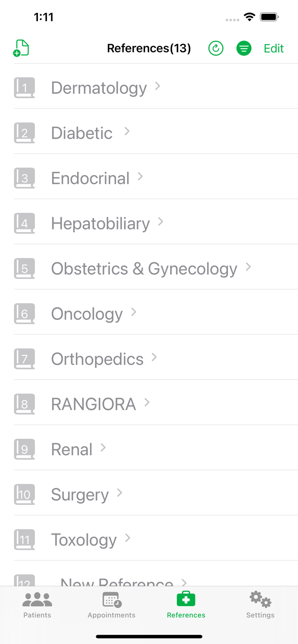Tap the home indicator bar at the bottom
Viewport: 298px width, 644px height.
pyautogui.click(x=149, y=637)
